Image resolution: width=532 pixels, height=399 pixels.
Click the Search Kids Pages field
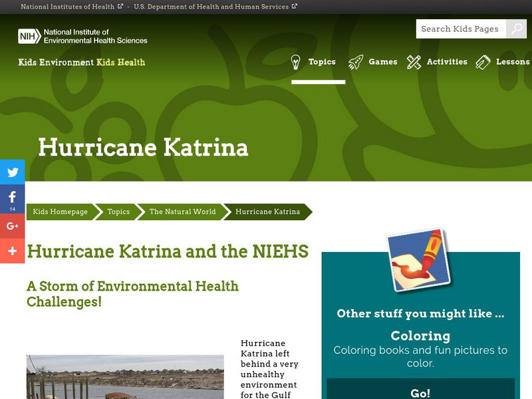click(x=461, y=29)
